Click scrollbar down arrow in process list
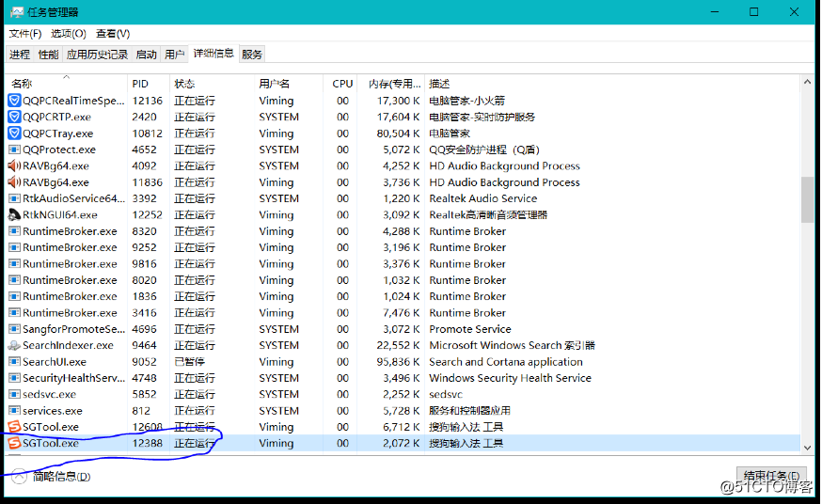 point(807,448)
